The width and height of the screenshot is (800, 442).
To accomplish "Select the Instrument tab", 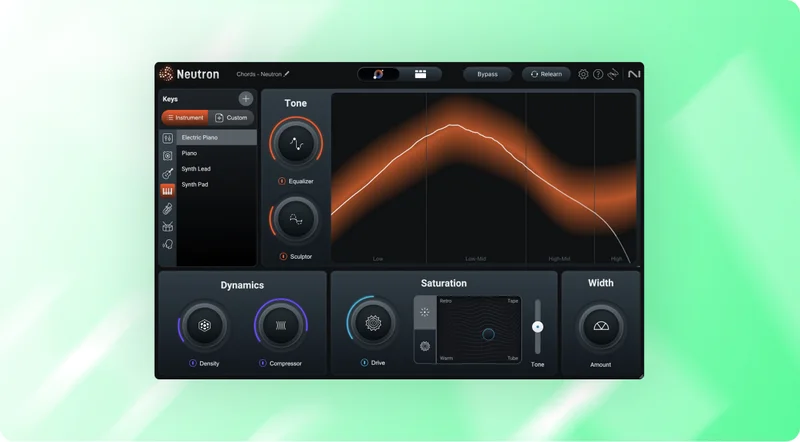I will coord(185,117).
